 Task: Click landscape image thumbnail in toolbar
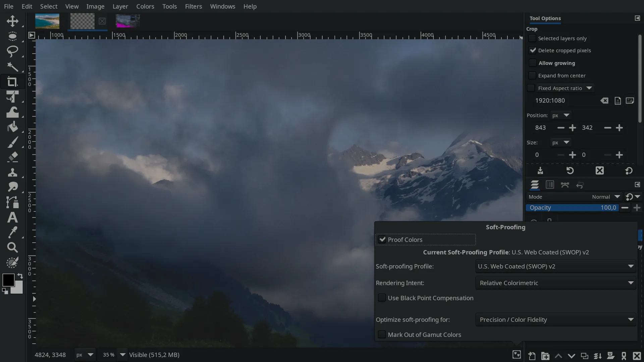(x=47, y=20)
